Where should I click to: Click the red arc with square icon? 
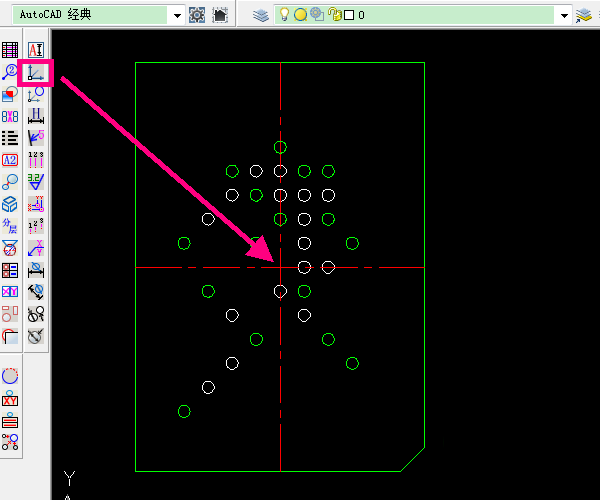click(x=10, y=336)
